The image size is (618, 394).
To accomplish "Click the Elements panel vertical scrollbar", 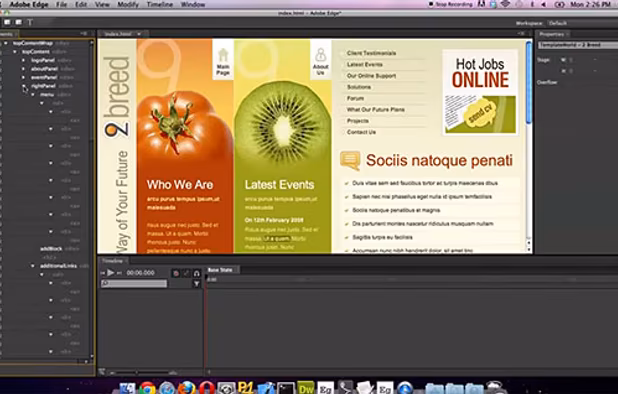I will pos(92,199).
